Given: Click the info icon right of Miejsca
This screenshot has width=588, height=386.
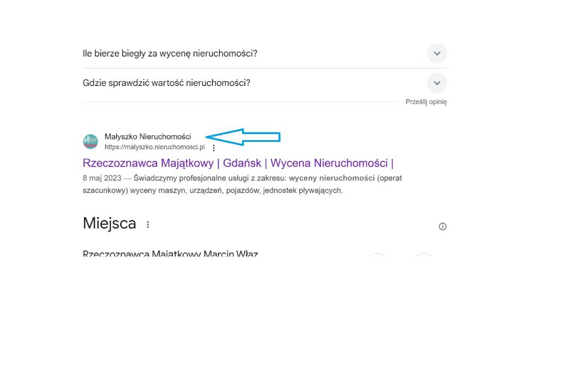Looking at the screenshot, I should pyautogui.click(x=443, y=227).
